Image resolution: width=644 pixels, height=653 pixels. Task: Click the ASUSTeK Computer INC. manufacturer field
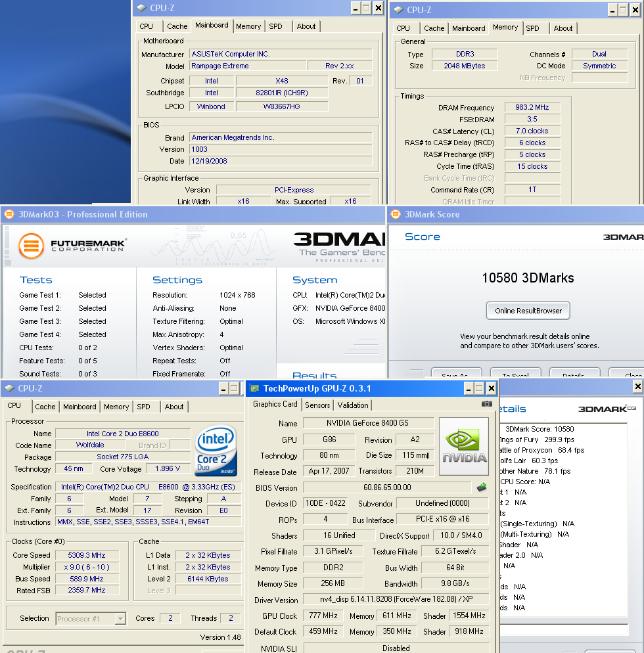pyautogui.click(x=281, y=54)
